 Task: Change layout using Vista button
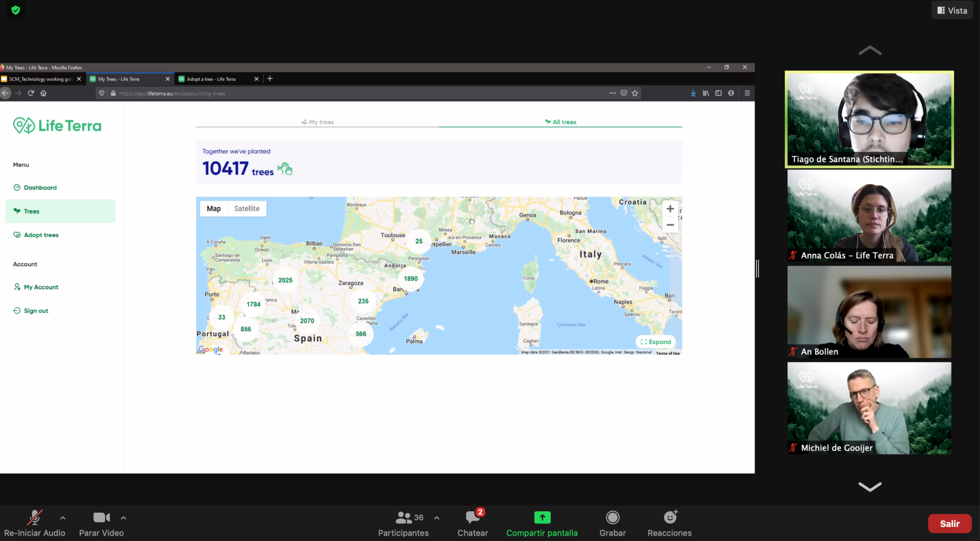[952, 11]
